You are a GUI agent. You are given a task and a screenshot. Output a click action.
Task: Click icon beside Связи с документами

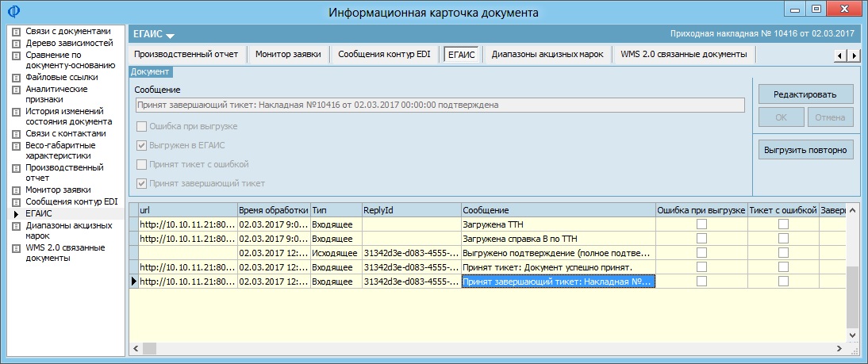coord(16,32)
